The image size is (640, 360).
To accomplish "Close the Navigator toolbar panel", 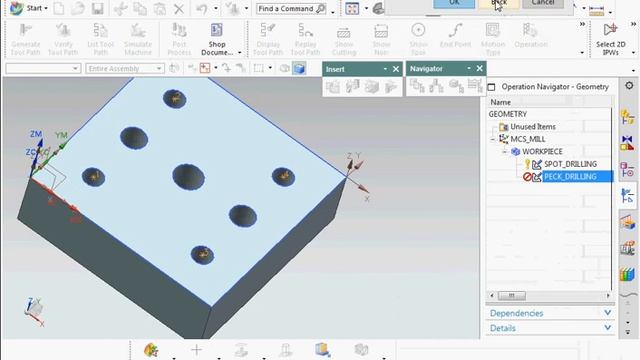I will [x=479, y=69].
